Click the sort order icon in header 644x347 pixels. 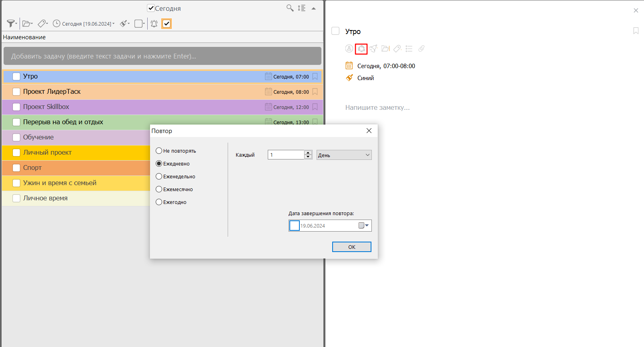[x=302, y=8]
